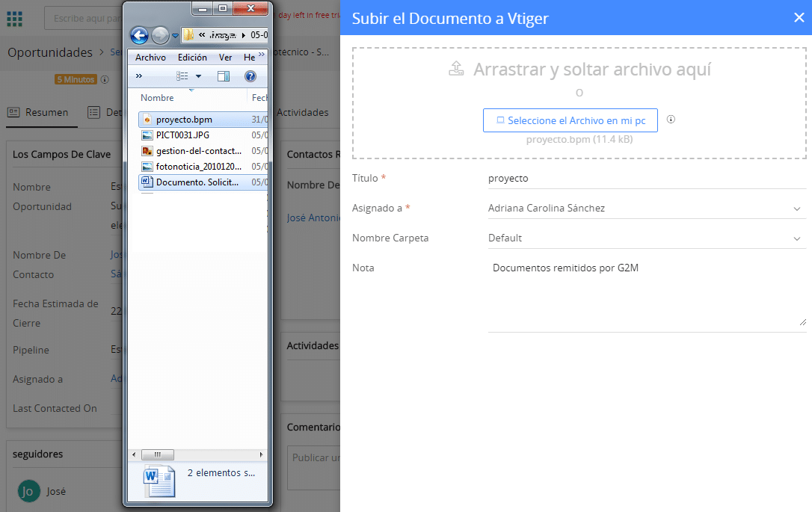Click the fotonoticia image file icon

147,167
